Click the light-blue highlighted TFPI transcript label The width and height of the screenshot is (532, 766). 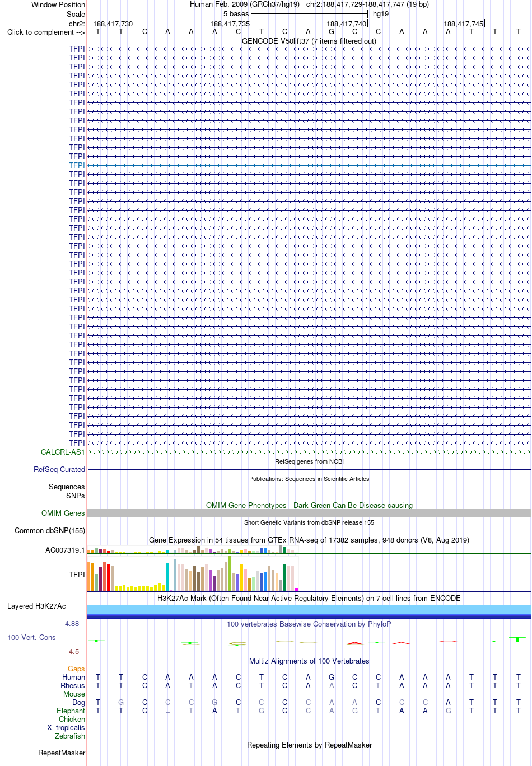(77, 165)
